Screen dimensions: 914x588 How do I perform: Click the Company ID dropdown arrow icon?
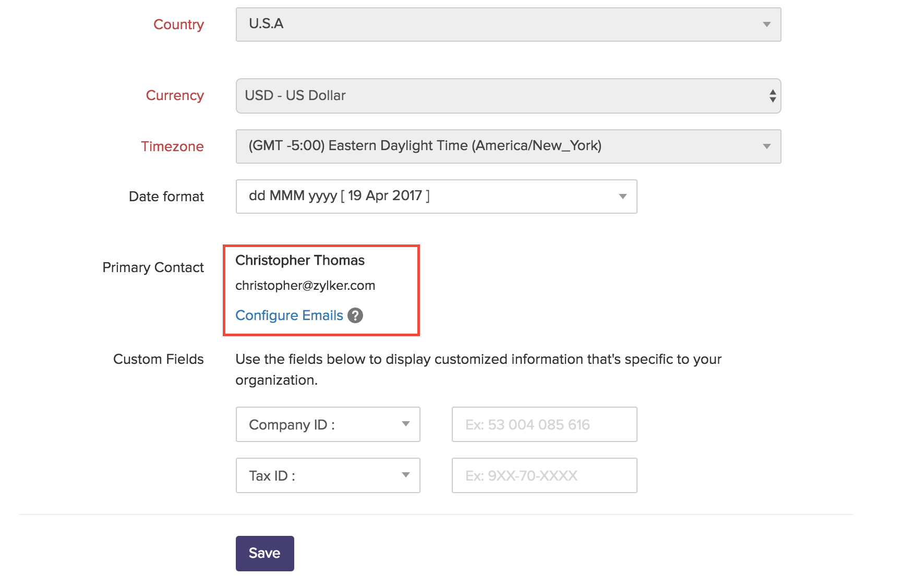point(406,424)
